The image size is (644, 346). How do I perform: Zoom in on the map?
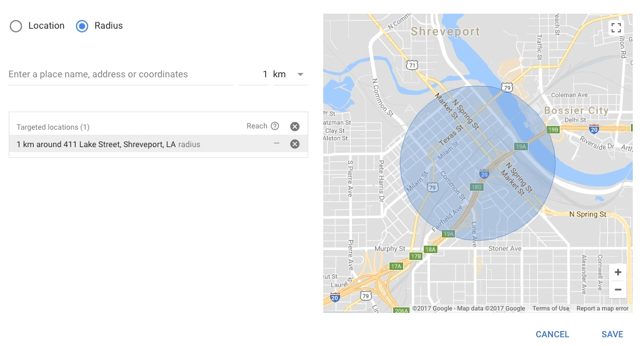point(618,272)
